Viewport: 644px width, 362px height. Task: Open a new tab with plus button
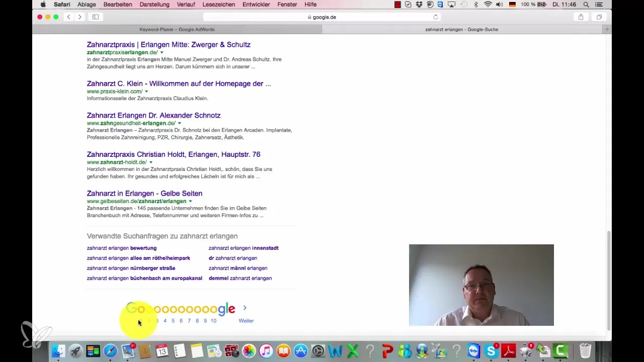pyautogui.click(x=607, y=30)
